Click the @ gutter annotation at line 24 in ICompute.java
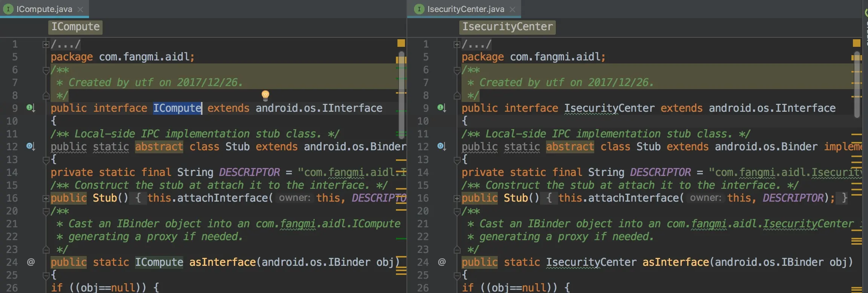The image size is (868, 293). [x=31, y=262]
